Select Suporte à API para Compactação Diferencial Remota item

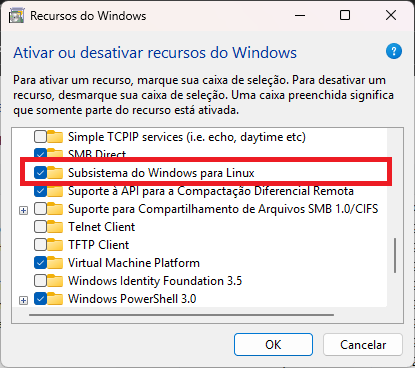211,191
